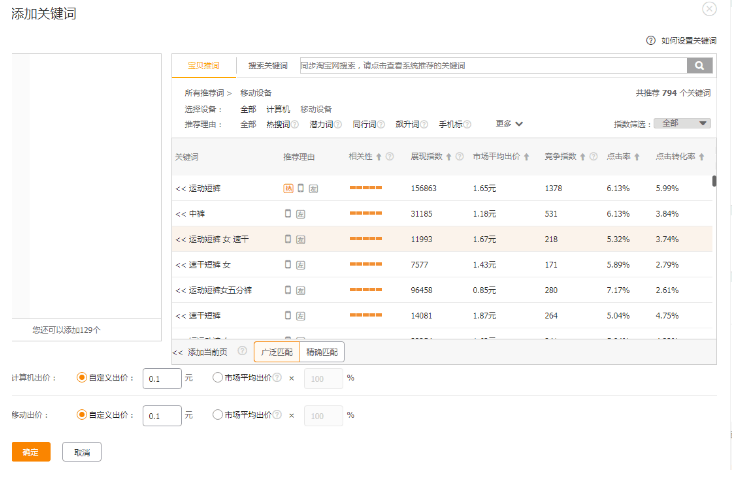Click the 移动出价 custom bid input field
Viewport: 733px width, 480px height.
162,415
